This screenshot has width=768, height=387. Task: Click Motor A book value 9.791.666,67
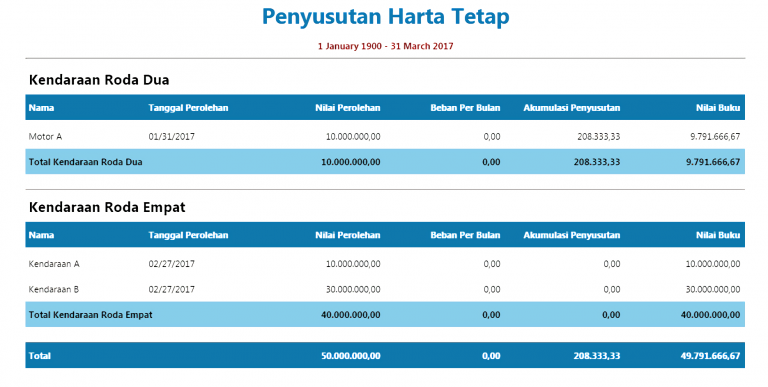point(715,137)
